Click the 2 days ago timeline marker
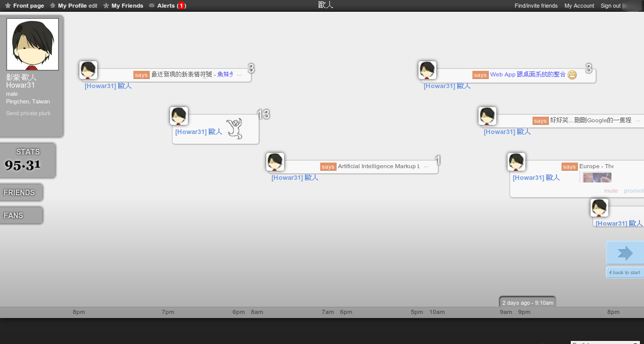 [527, 302]
